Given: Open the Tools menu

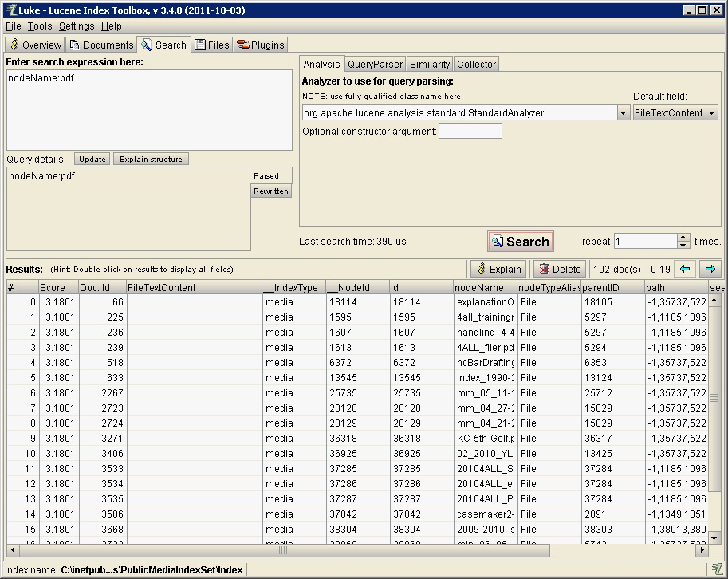Looking at the screenshot, I should coord(39,26).
